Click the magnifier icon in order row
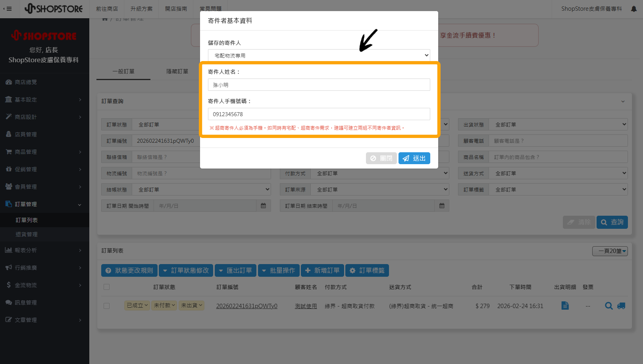 [x=608, y=306]
